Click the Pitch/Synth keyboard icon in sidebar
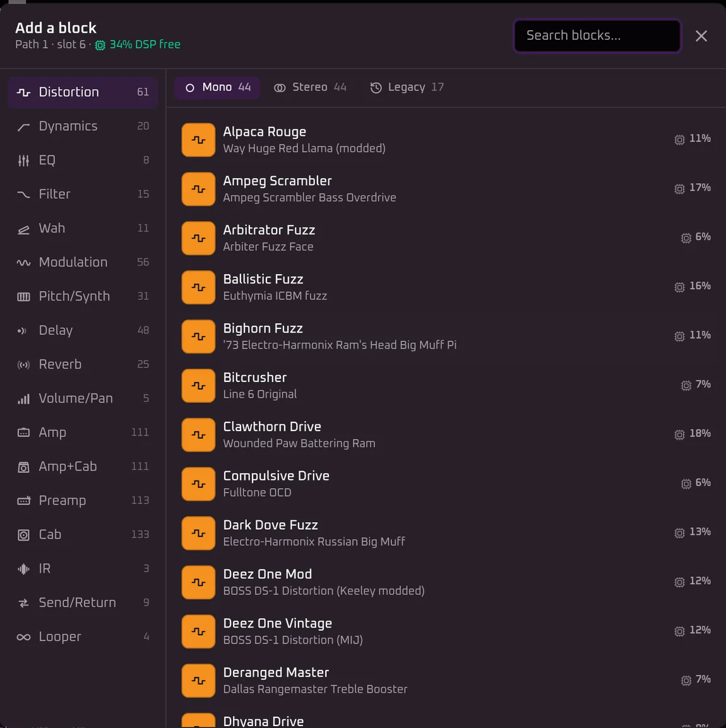Screen dimensions: 726x728 click(x=23, y=297)
